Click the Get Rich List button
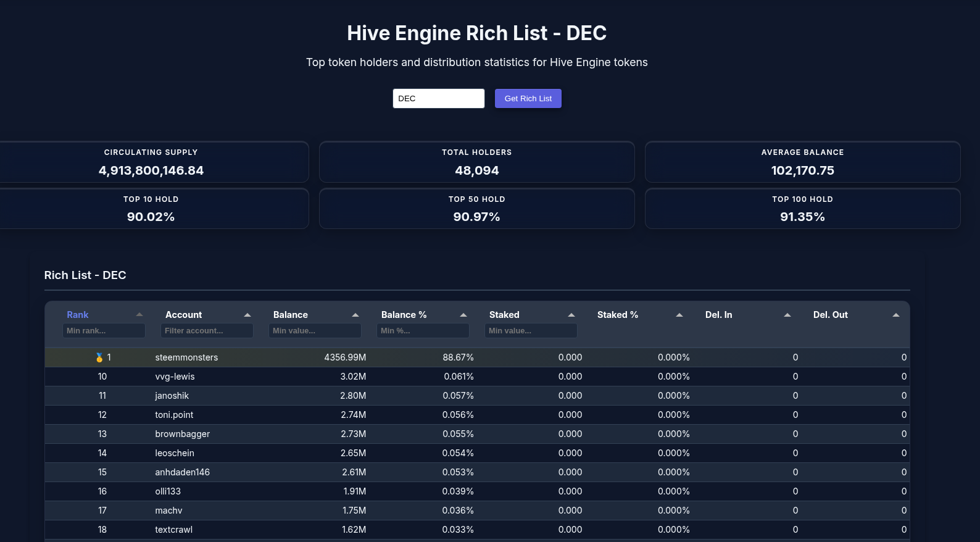Screen dimensions: 980x542 tap(528, 99)
